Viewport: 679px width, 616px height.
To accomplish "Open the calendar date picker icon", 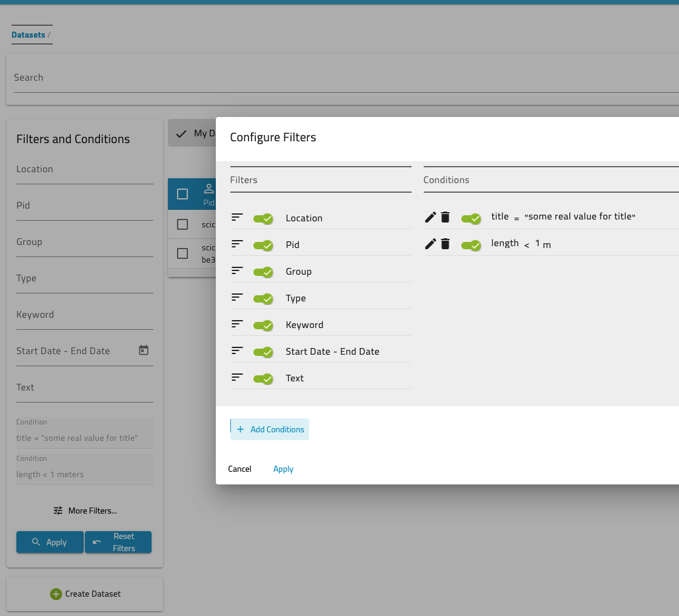I will pos(144,350).
